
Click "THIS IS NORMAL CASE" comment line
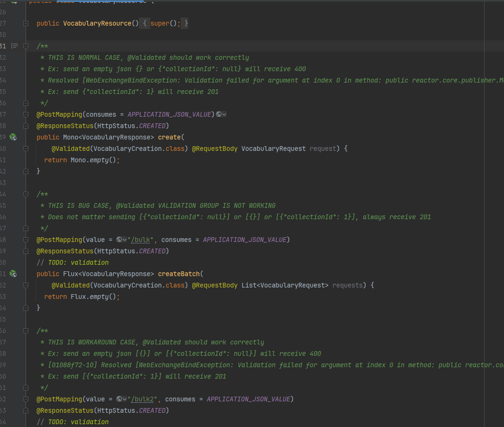pyautogui.click(x=145, y=57)
